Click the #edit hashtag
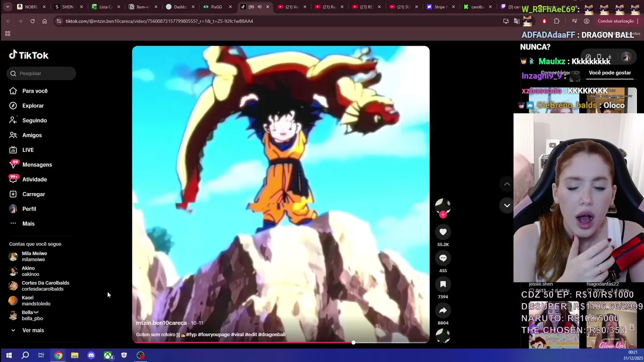 pos(251,334)
